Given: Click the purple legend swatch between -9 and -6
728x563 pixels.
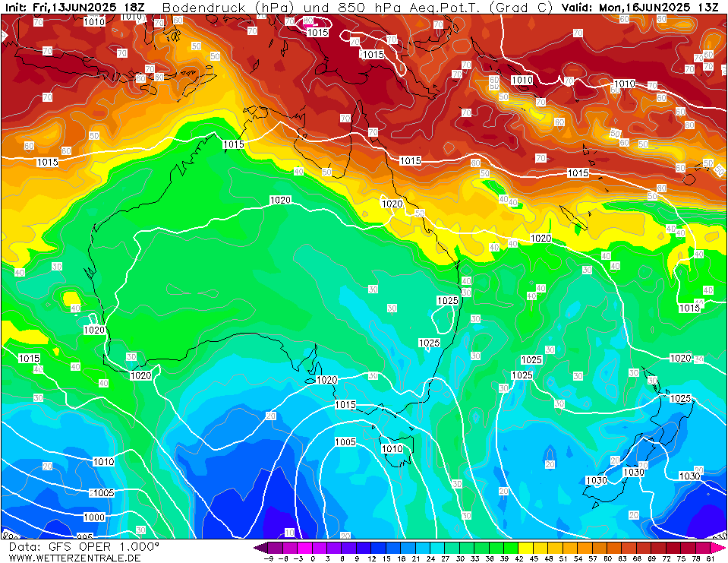Looking at the screenshot, I should tap(276, 547).
